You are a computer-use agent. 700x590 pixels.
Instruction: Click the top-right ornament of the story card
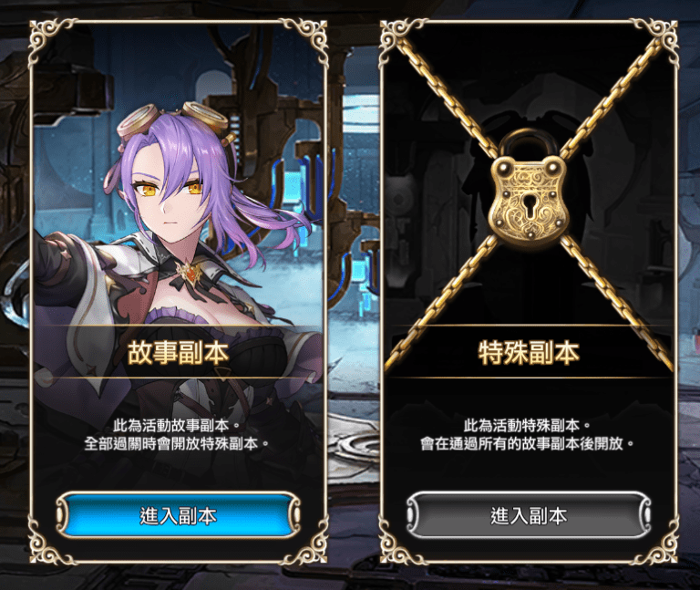(306, 40)
